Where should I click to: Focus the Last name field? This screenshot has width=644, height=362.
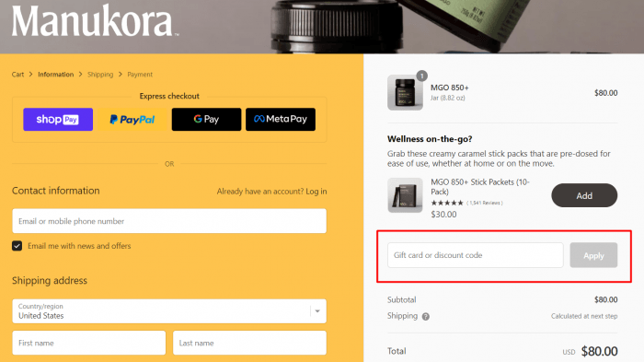[249, 343]
